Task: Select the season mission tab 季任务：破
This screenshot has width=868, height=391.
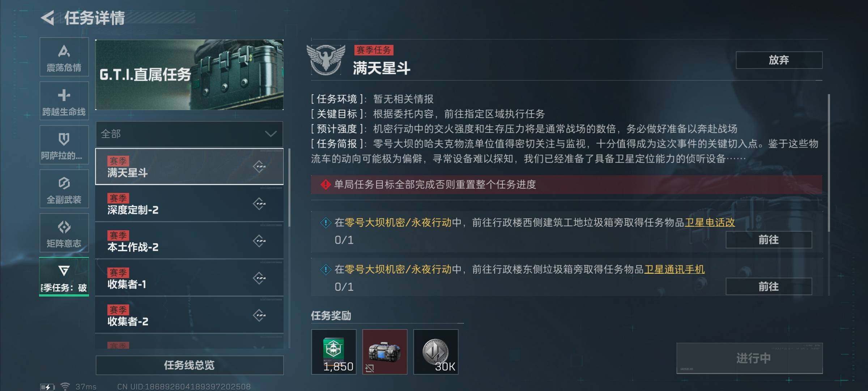Action: coord(64,277)
